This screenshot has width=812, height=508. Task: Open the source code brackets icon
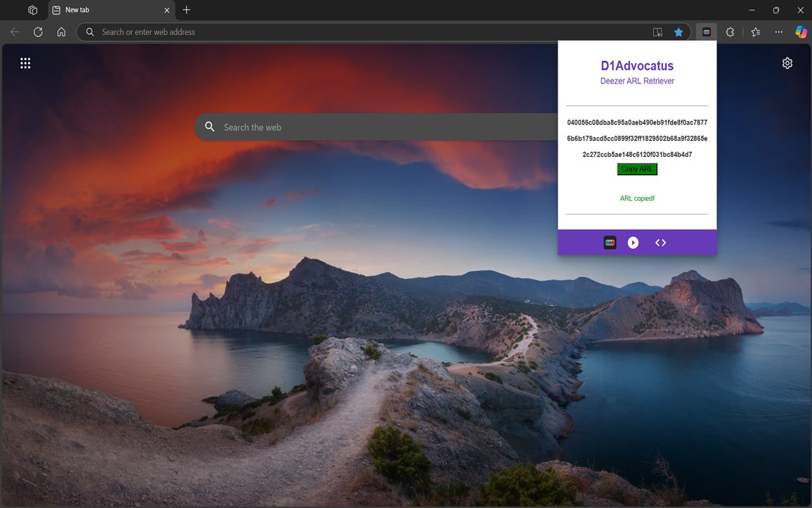tap(660, 243)
